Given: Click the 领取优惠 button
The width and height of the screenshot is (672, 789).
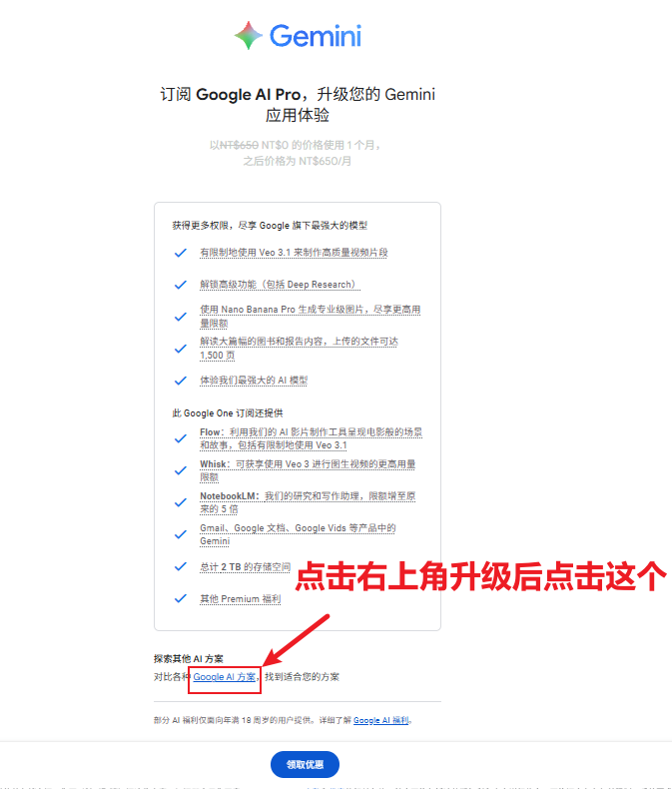Looking at the screenshot, I should pos(305,764).
